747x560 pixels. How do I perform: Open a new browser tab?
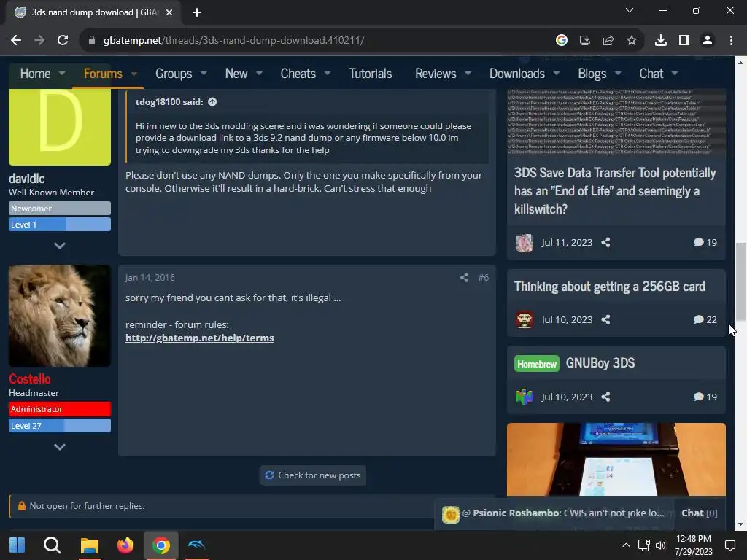[197, 12]
